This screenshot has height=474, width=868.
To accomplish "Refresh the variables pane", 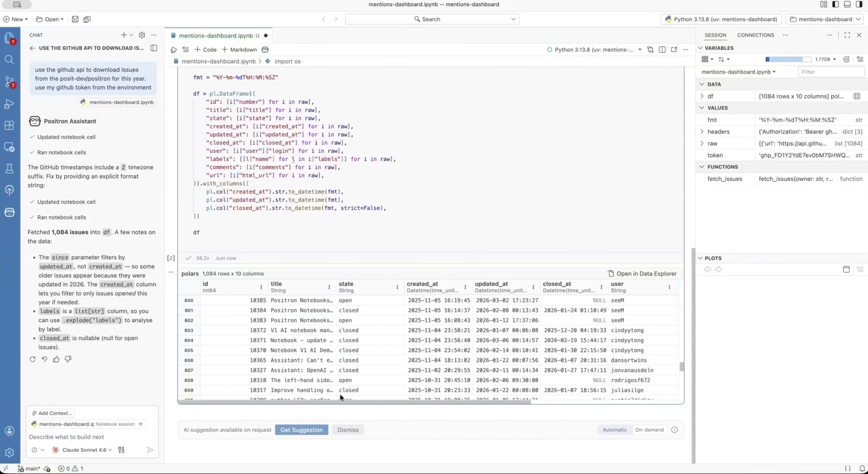I will pyautogui.click(x=846, y=59).
